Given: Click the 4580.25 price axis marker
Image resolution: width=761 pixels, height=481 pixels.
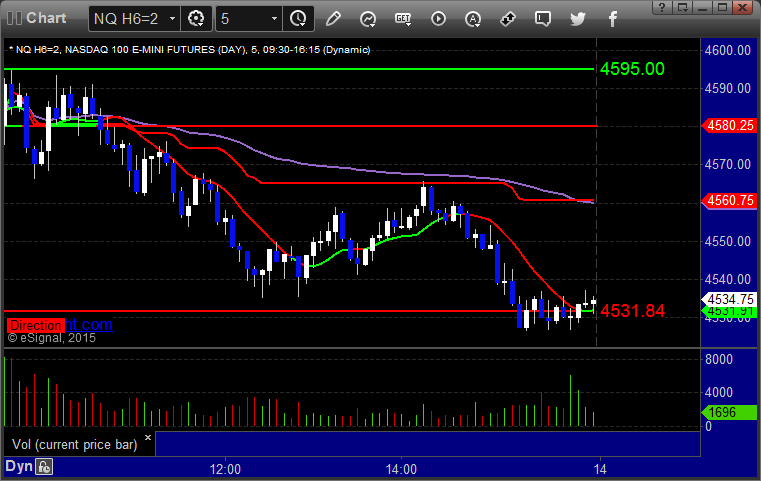Looking at the screenshot, I should (730, 126).
